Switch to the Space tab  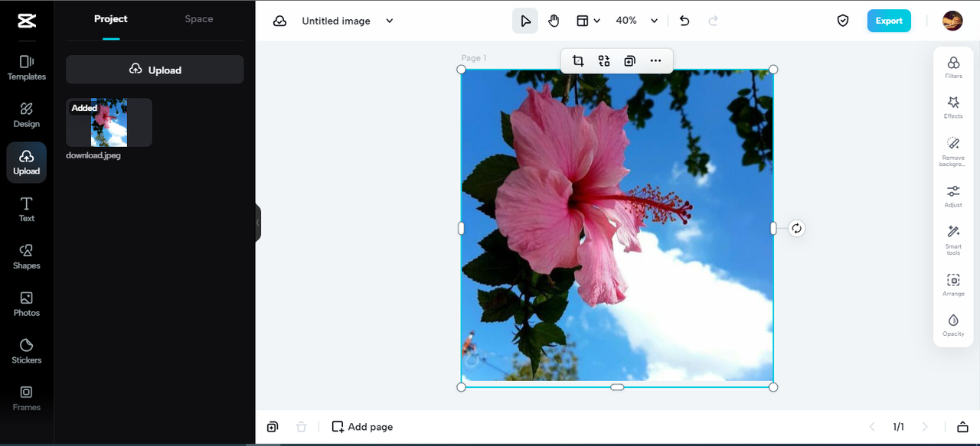pos(199,19)
